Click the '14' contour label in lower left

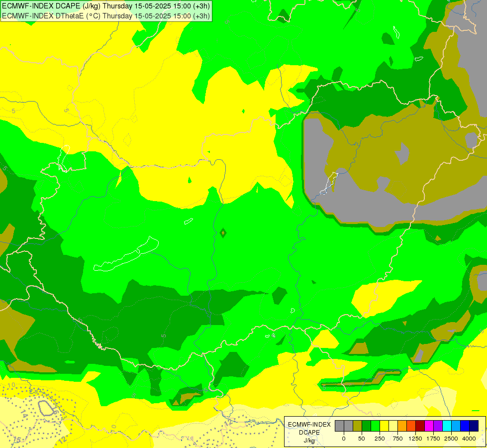point(24,414)
